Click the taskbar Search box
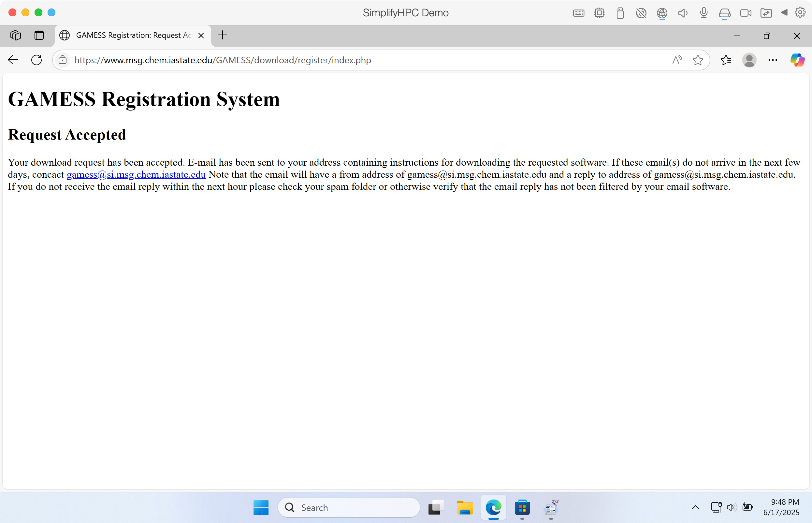This screenshot has width=812, height=523. [350, 508]
